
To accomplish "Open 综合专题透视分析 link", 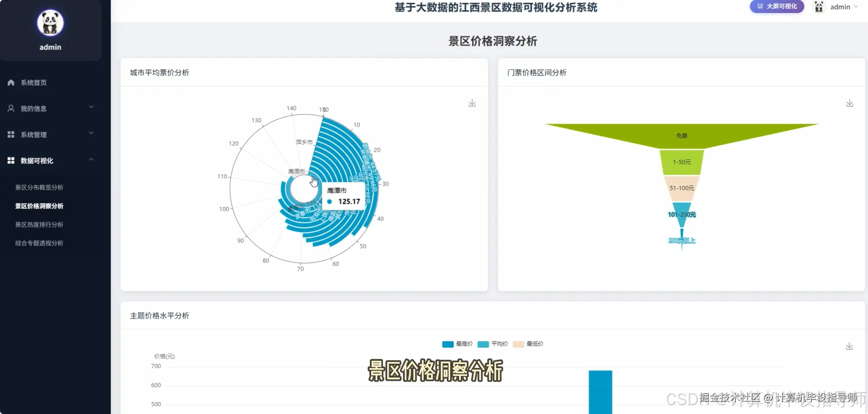I will tap(39, 243).
